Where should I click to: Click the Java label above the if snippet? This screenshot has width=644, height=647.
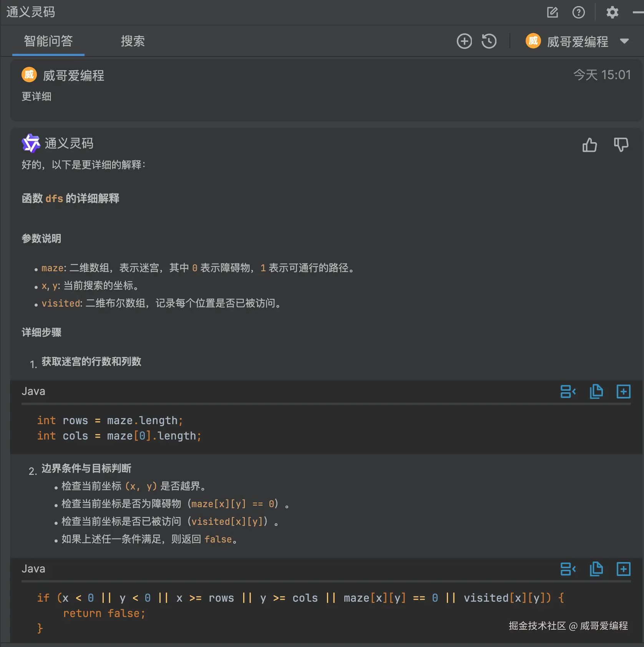point(33,569)
